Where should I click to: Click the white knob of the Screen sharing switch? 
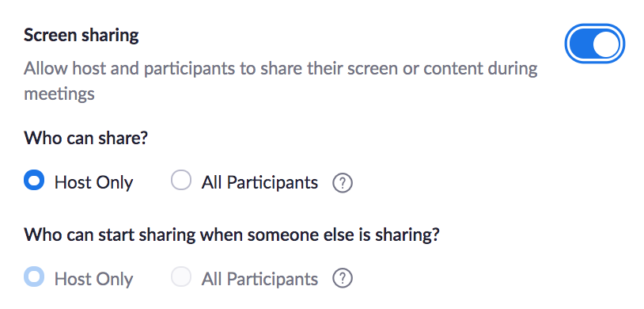tap(606, 44)
